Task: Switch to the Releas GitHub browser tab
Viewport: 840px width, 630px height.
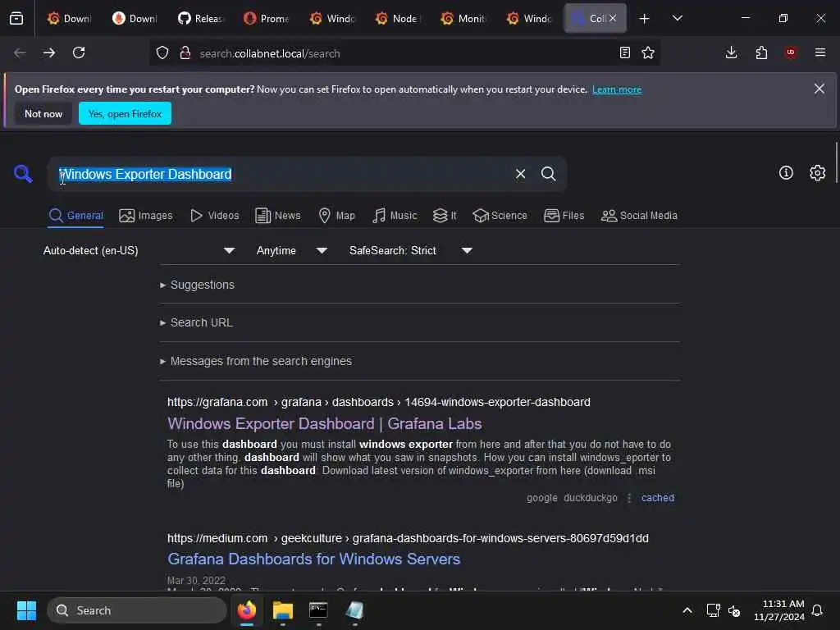Action: (200, 19)
